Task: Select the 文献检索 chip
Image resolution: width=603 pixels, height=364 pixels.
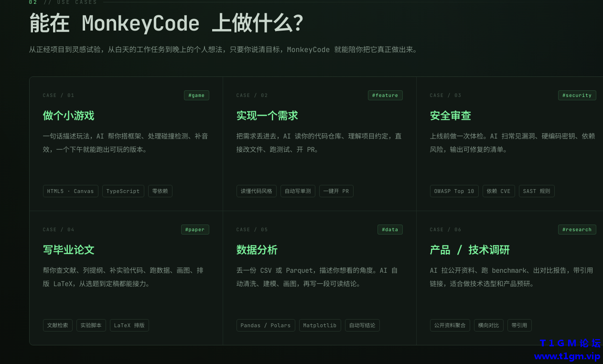Action: click(x=57, y=325)
